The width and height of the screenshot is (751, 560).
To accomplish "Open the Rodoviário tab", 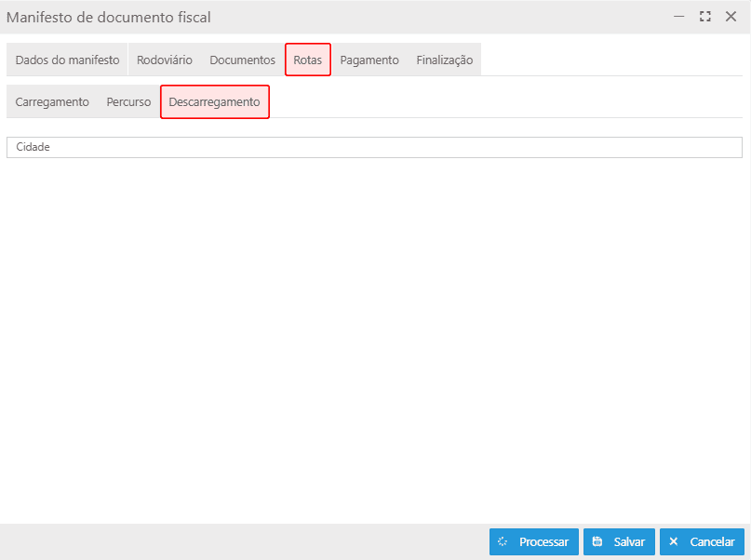I will (164, 60).
